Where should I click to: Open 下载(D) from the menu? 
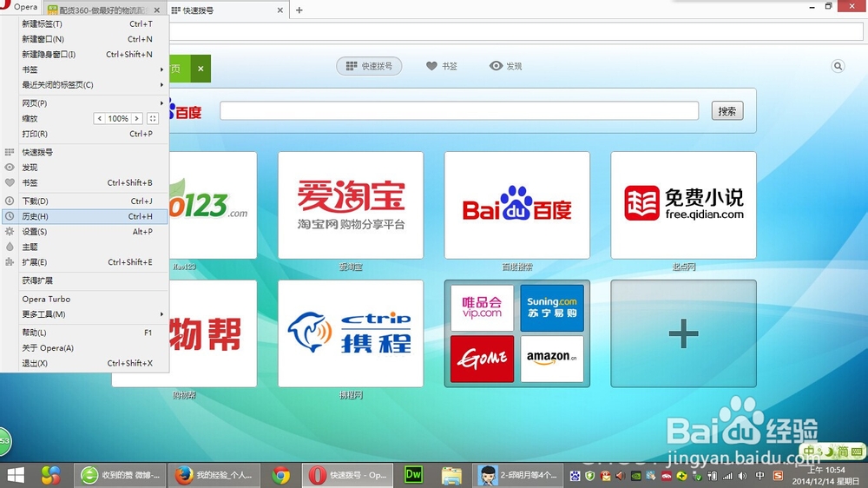click(x=85, y=201)
